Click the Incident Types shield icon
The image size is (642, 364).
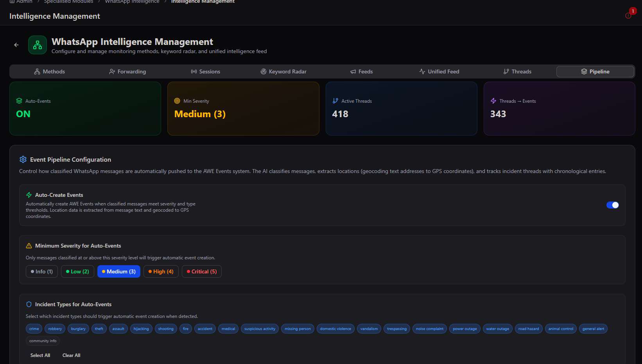(29, 304)
